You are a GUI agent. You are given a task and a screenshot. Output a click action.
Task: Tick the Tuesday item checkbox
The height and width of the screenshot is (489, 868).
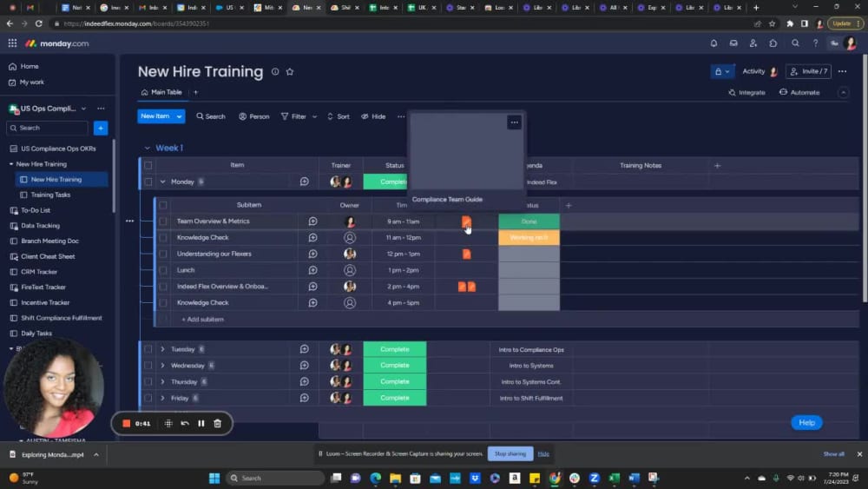[148, 349]
